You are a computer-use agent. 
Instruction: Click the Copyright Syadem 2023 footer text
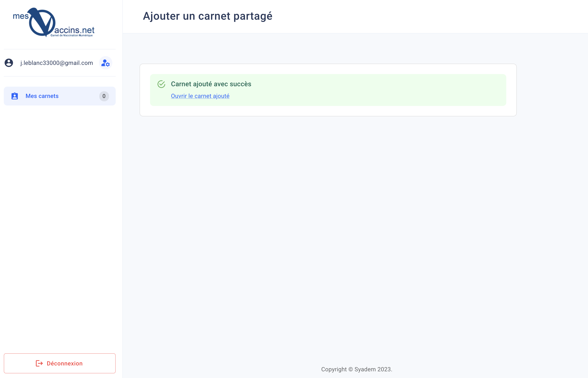point(356,369)
